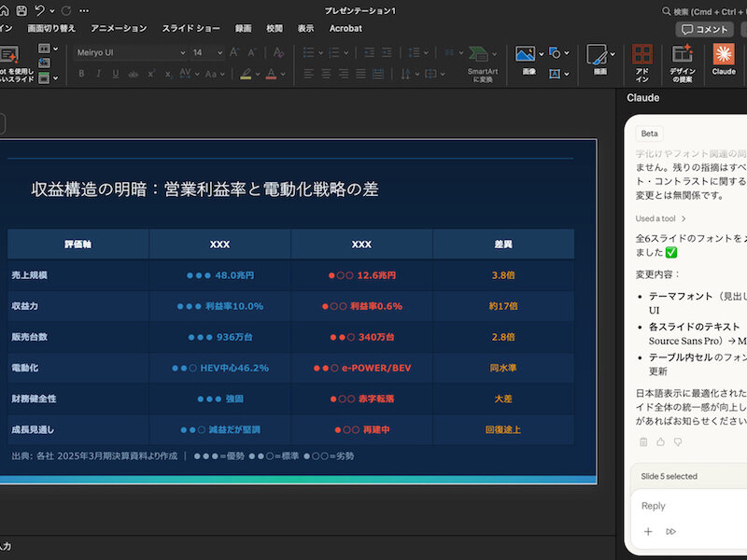This screenshot has width=747, height=560.
Task: Switch to the Acrobat tab
Action: [x=345, y=29]
